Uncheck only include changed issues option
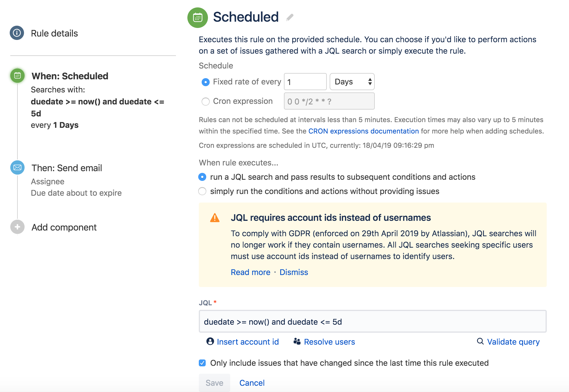569x392 pixels. [x=202, y=363]
